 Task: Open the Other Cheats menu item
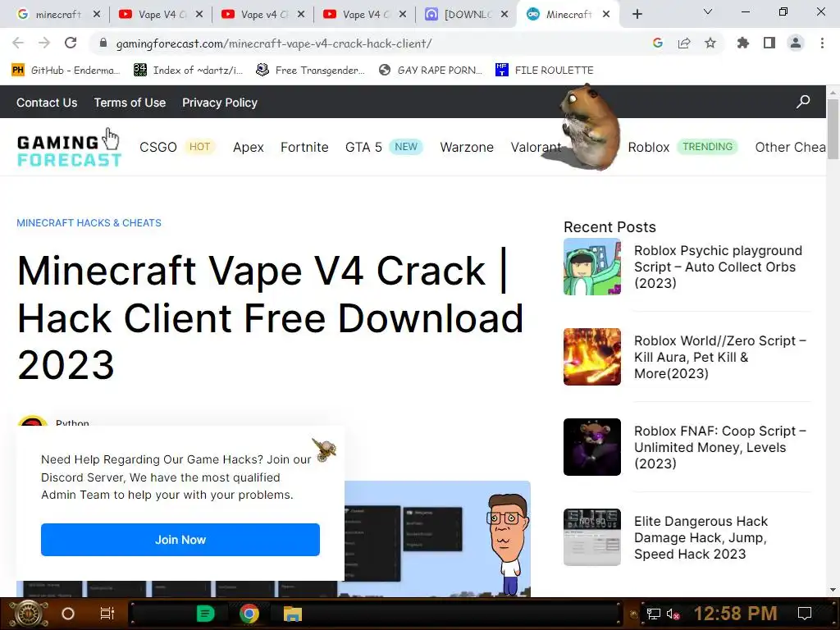790,148
